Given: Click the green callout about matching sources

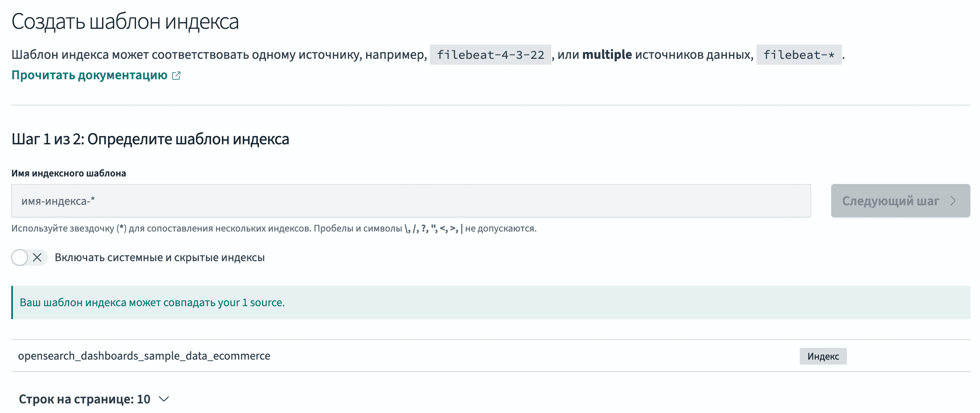Looking at the screenshot, I should click(491, 302).
